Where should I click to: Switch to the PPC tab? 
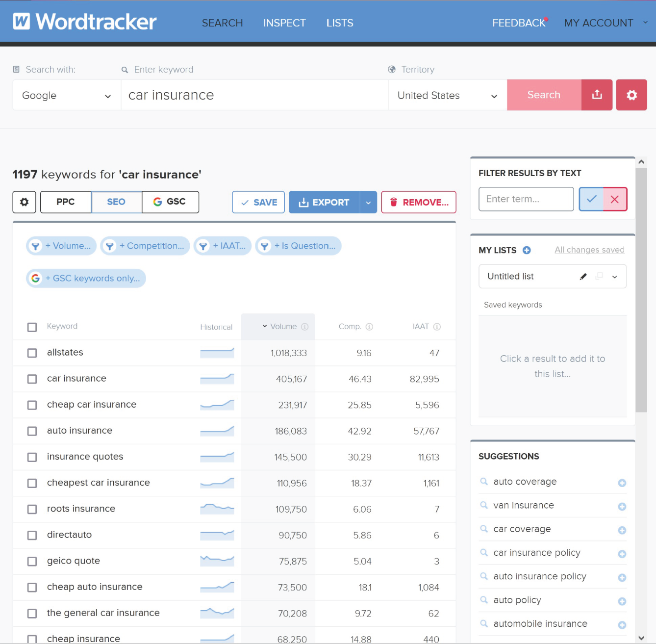65,202
